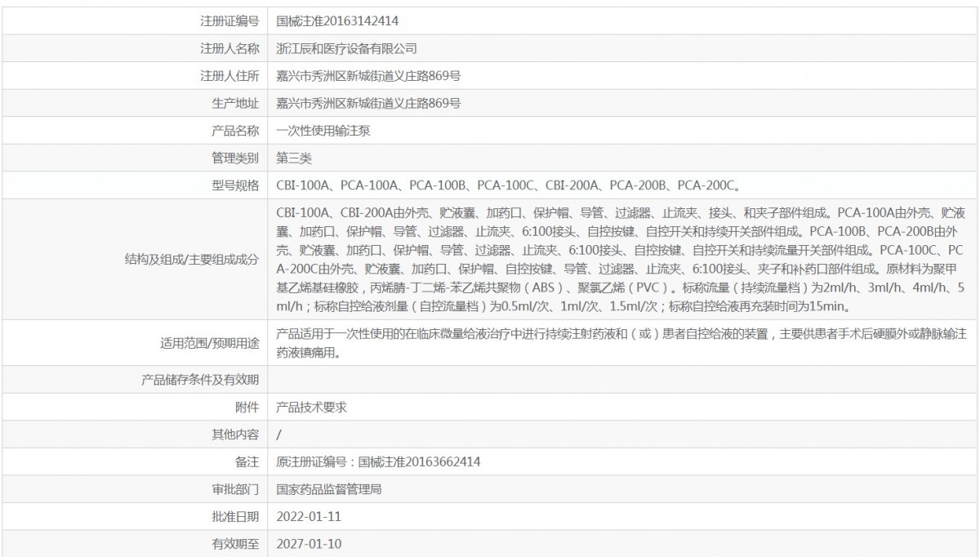The image size is (980, 557).
Task: Click the 注册人住所 label
Action: coord(230,76)
